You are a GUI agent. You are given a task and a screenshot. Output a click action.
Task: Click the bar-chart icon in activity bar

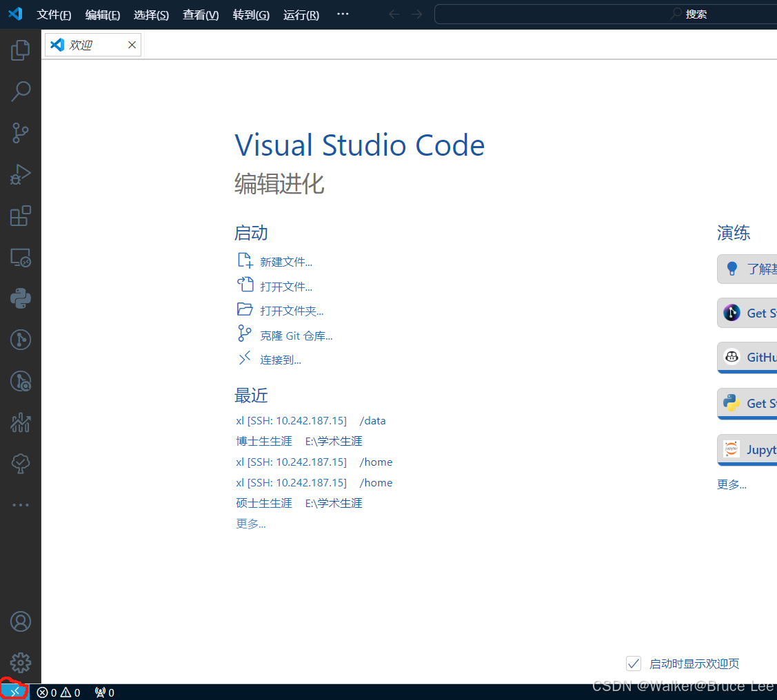(x=20, y=423)
